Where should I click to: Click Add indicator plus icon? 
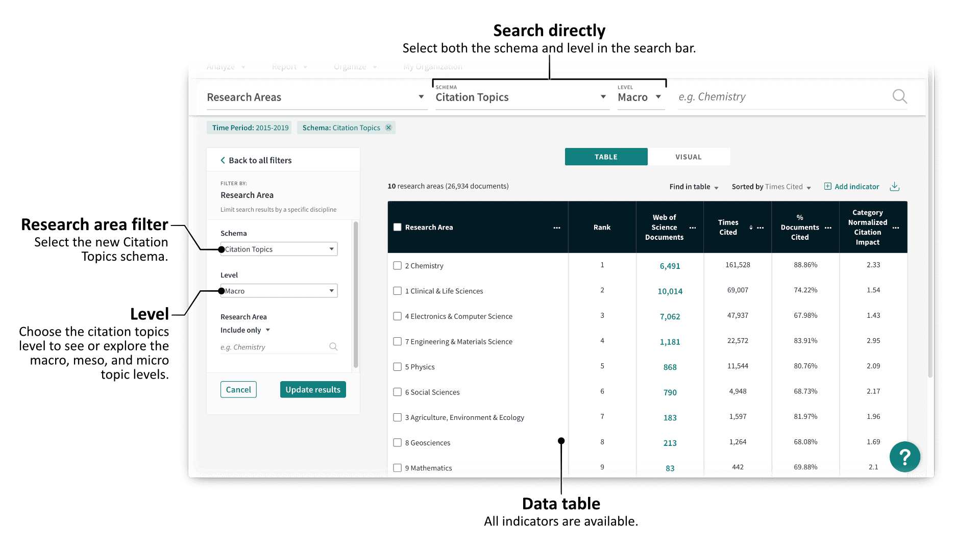click(828, 186)
